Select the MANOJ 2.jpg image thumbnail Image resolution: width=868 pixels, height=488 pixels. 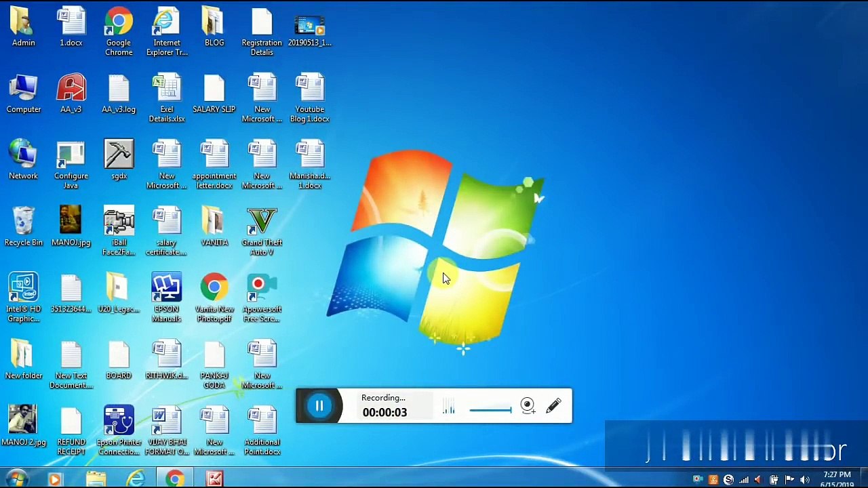tap(24, 426)
